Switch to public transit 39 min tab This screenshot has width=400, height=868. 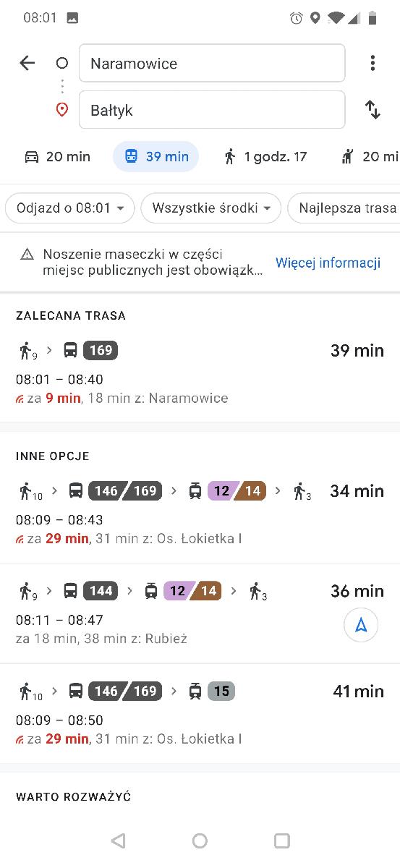[156, 156]
